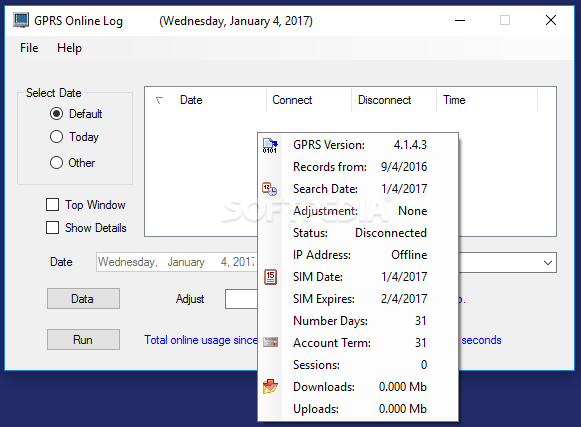This screenshot has height=427, width=581.
Task: Select Account Term entry in popup menu
Action: pos(358,343)
